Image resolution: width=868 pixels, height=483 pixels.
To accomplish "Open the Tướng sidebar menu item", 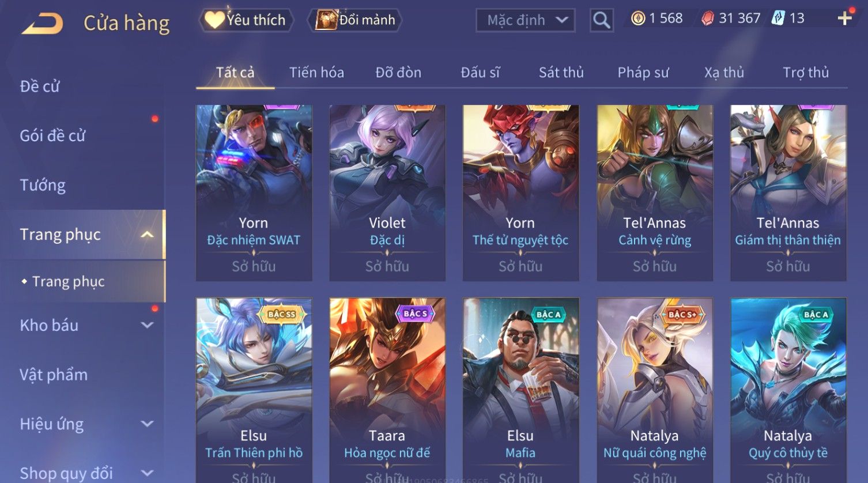I will (x=43, y=185).
